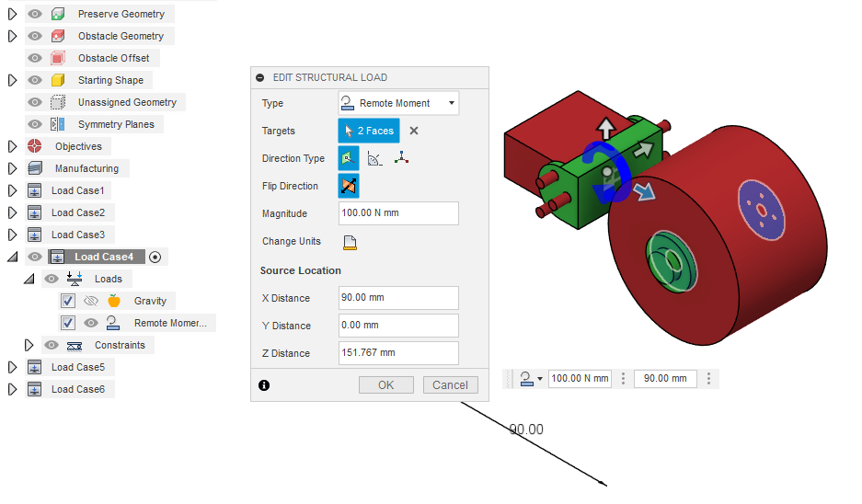Expand the Constraints node
The height and width of the screenshot is (504, 862).
29,345
